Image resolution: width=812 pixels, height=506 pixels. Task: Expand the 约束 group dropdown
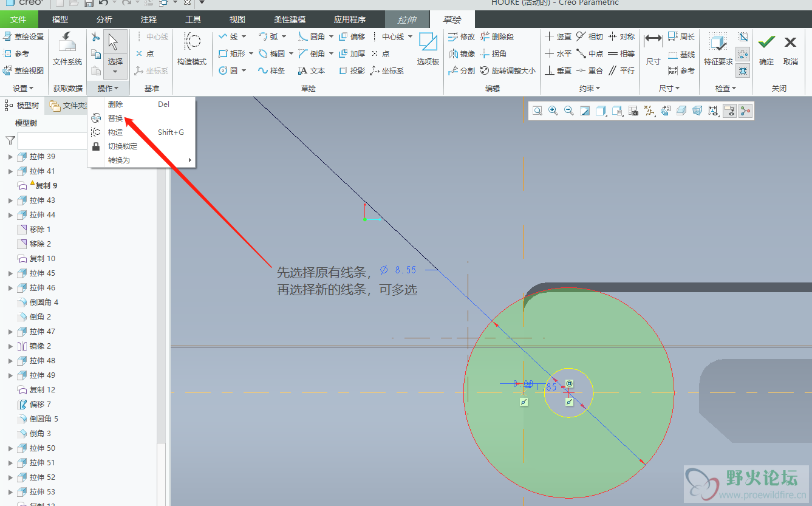[x=589, y=88]
